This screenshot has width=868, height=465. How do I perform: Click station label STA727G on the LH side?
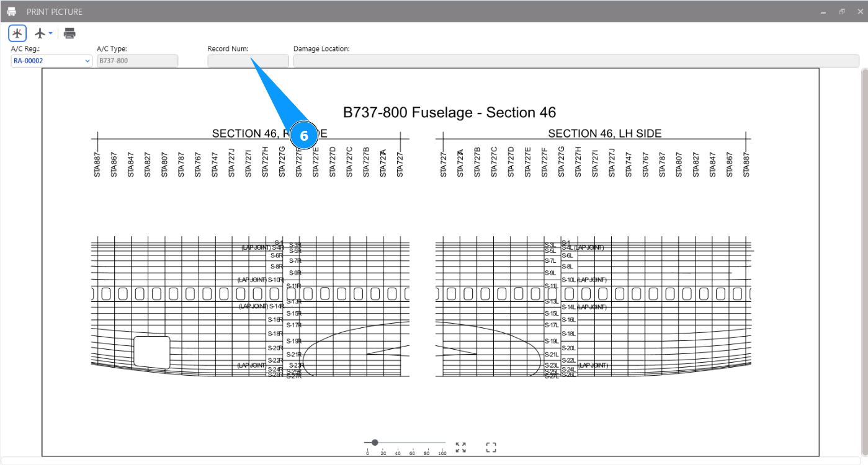point(561,162)
